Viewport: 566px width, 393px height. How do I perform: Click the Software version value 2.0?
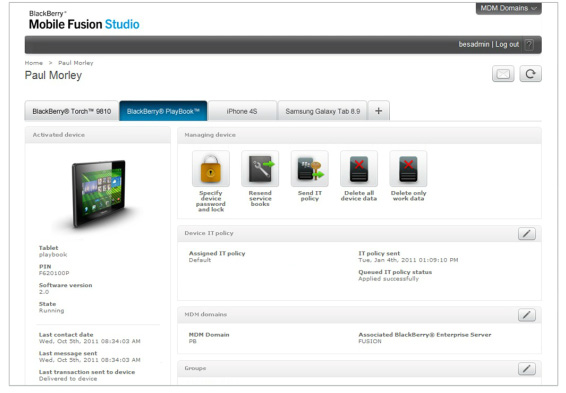point(44,292)
